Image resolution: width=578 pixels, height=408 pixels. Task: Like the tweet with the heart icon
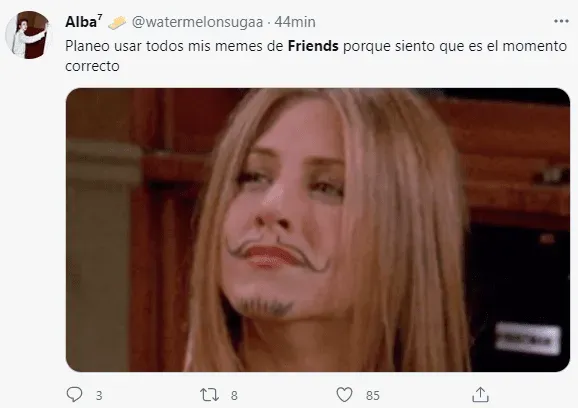pos(344,395)
